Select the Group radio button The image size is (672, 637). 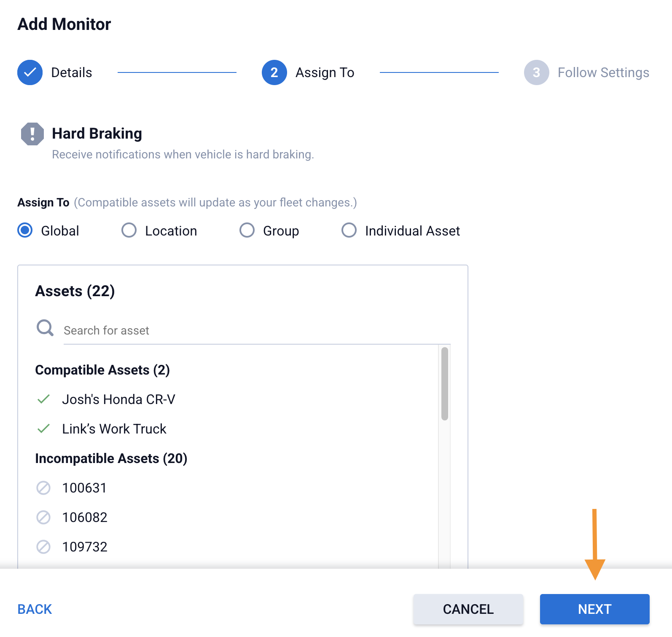247,230
